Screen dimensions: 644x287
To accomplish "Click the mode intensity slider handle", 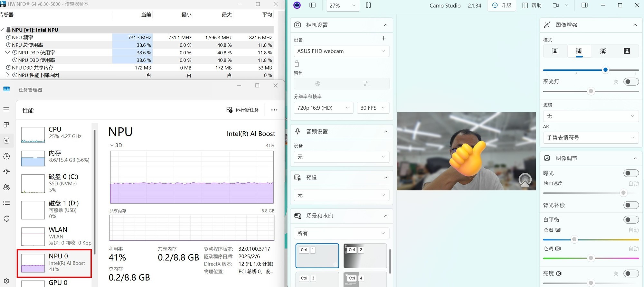I will pos(605,70).
